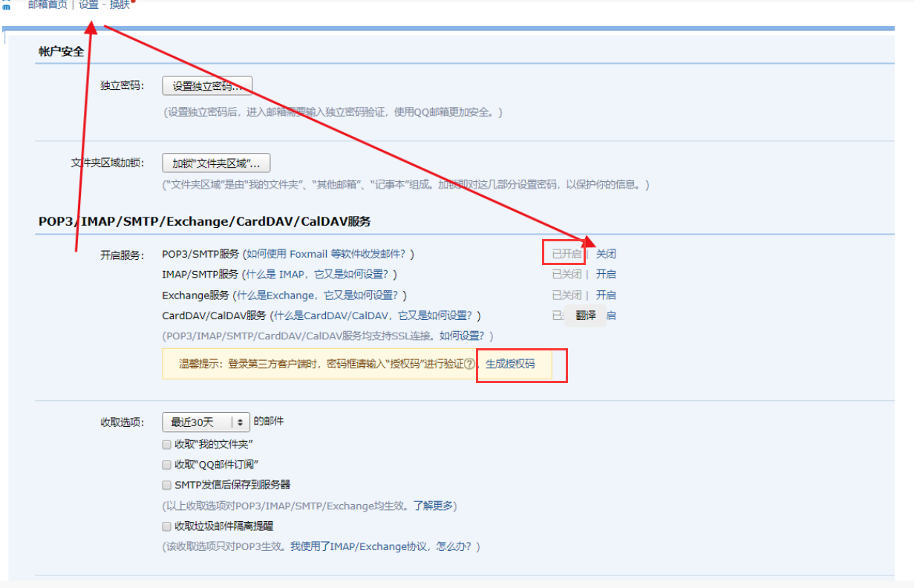Enable 收取"我的文件夹" option
This screenshot has width=914, height=588.
pos(166,444)
